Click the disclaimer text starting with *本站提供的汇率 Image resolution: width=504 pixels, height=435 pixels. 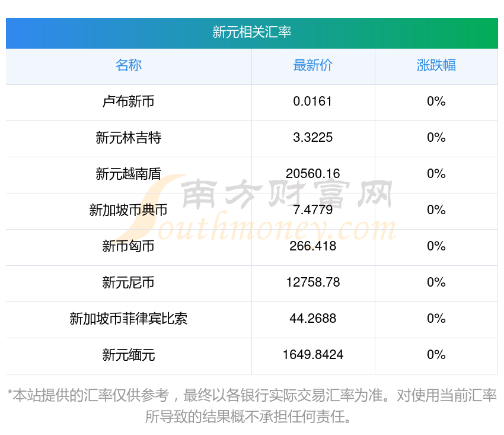(x=251, y=406)
